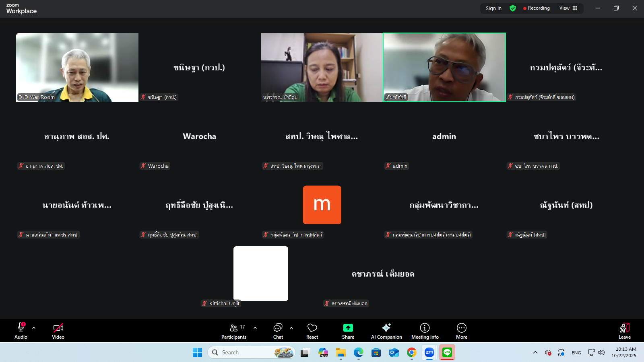
Task: Open the React emoji menu
Action: [x=312, y=331]
